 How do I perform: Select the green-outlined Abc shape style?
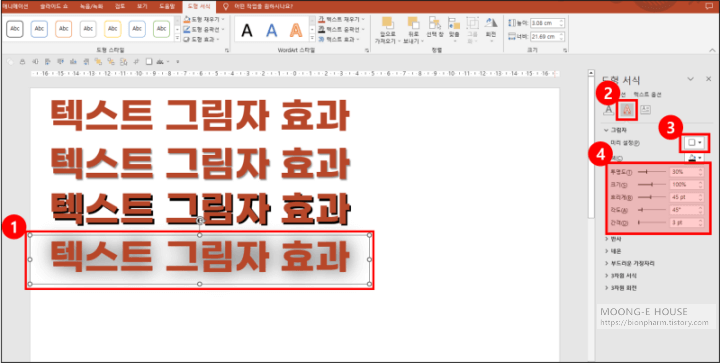[x=161, y=29]
